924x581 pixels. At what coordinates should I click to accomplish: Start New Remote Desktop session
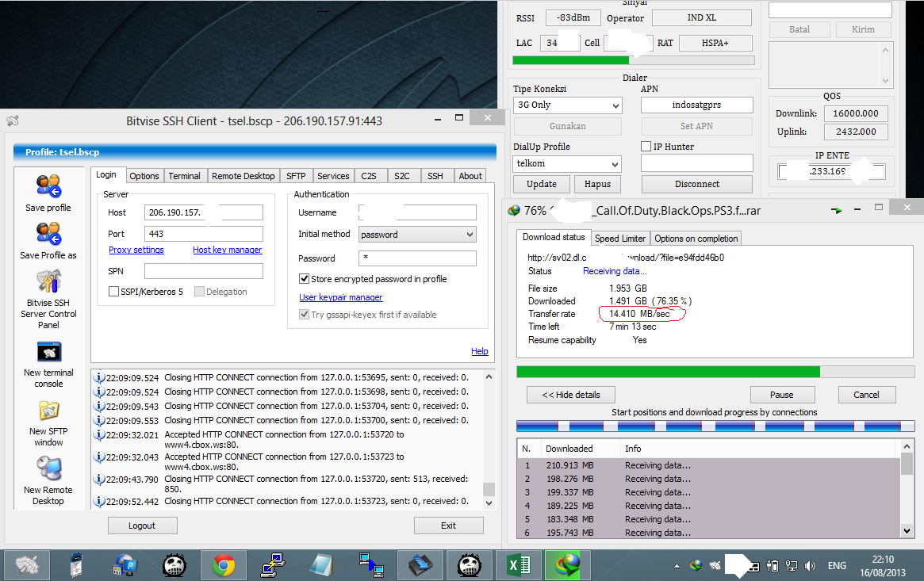coord(49,469)
